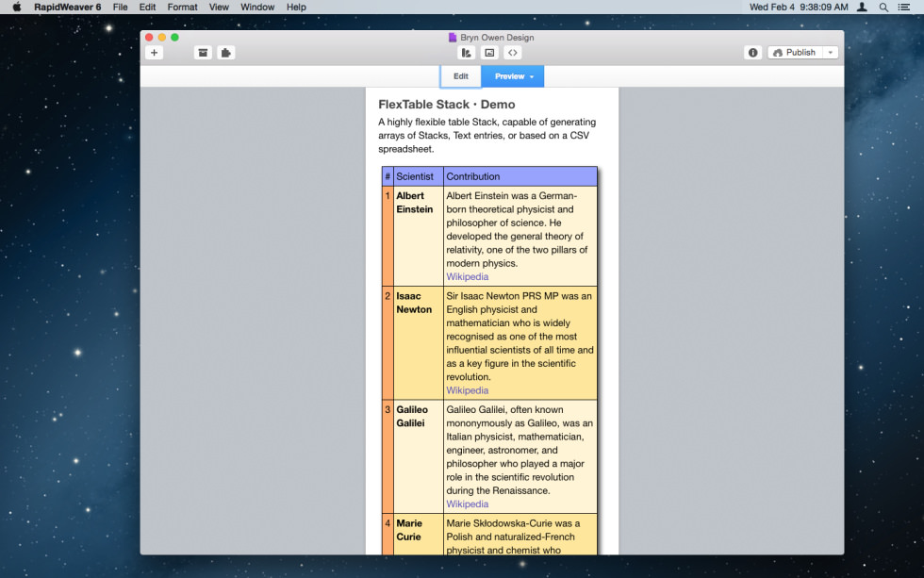Open the Addons puzzle piece icon
Screen dimensions: 924x578
point(225,53)
